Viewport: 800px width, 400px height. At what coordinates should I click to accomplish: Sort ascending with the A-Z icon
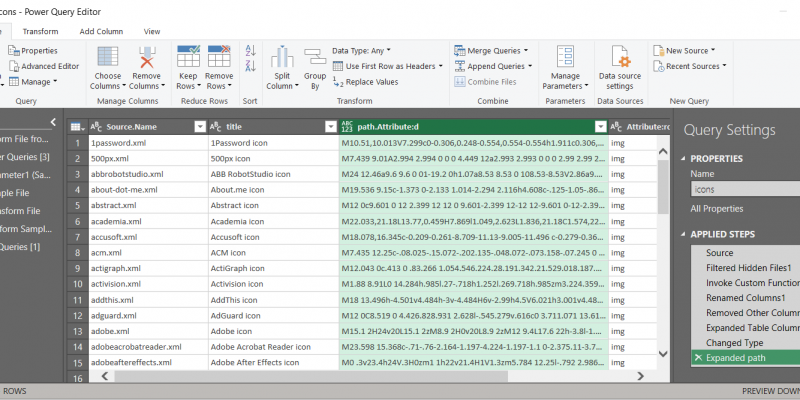[x=251, y=50]
